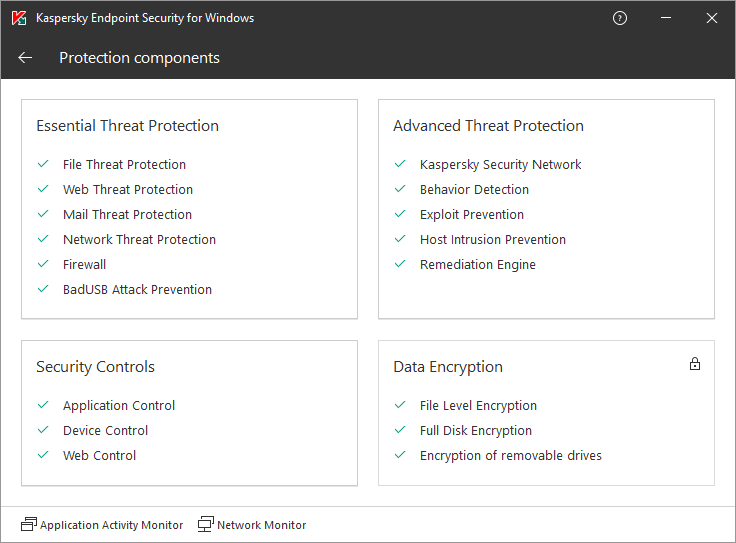
Task: Click the Kaspersky logo in title bar
Action: [19, 18]
